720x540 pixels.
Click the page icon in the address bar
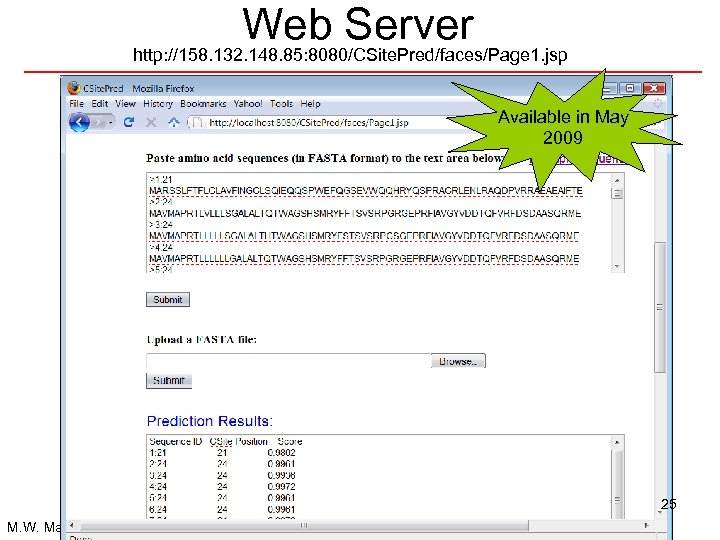[x=197, y=123]
